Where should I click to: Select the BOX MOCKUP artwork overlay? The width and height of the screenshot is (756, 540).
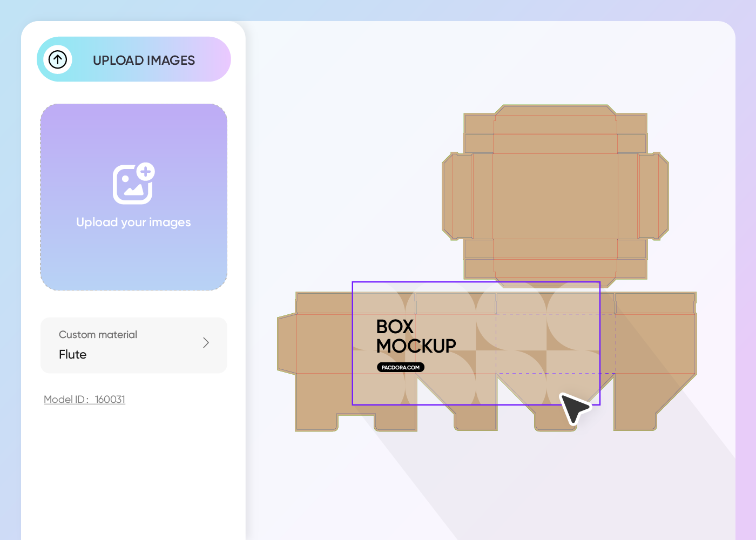[476, 343]
